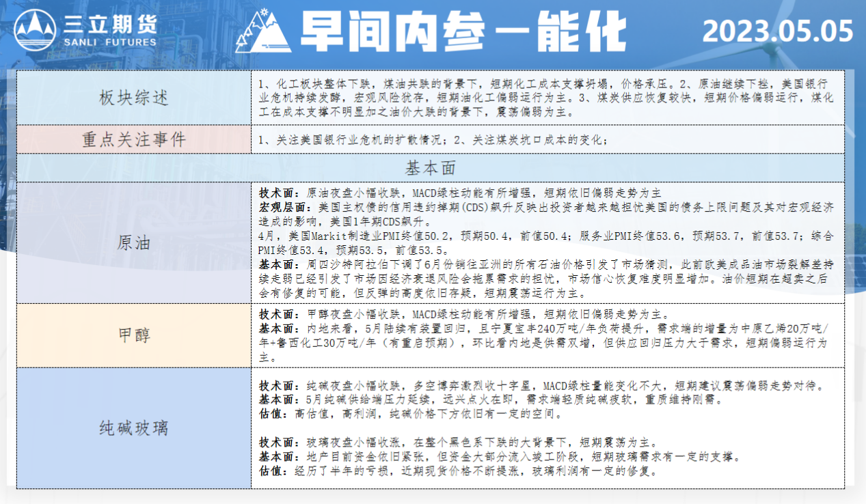Click the 基本面 section header bar

tap(431, 168)
